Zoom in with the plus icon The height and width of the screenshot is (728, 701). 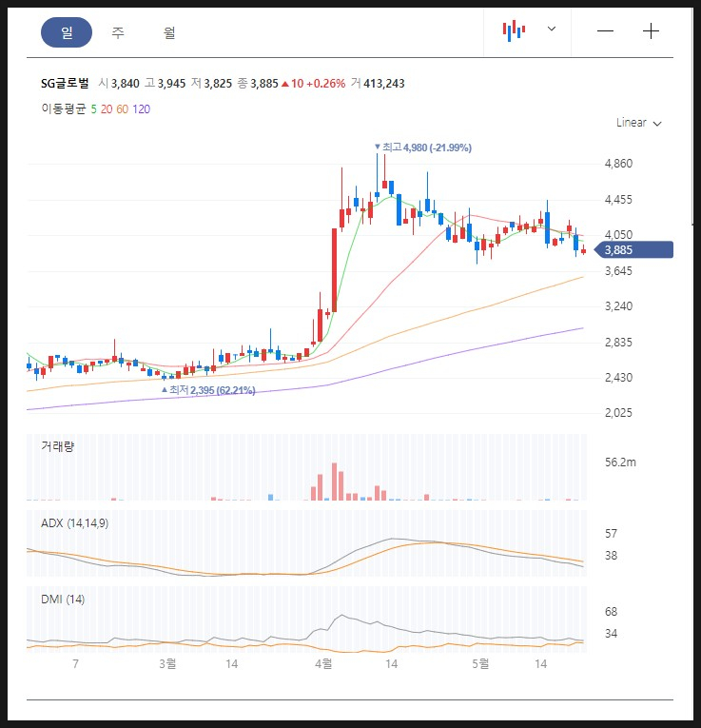(651, 31)
